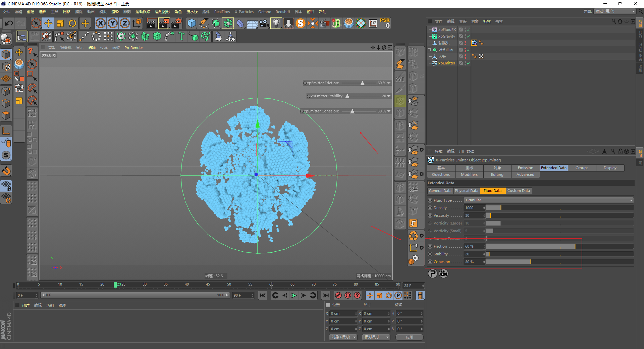Click the help question mark tool
Image resolution: width=644 pixels, height=349 pixels.
click(32, 52)
